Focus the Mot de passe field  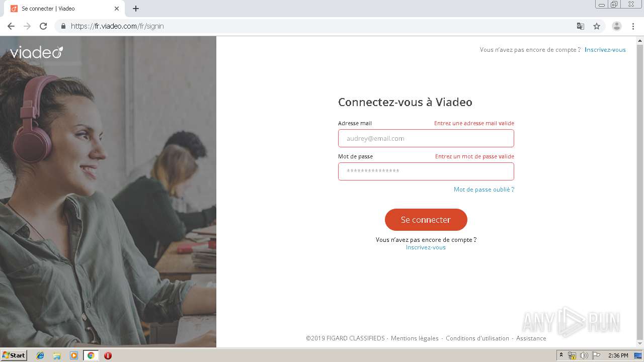426,171
